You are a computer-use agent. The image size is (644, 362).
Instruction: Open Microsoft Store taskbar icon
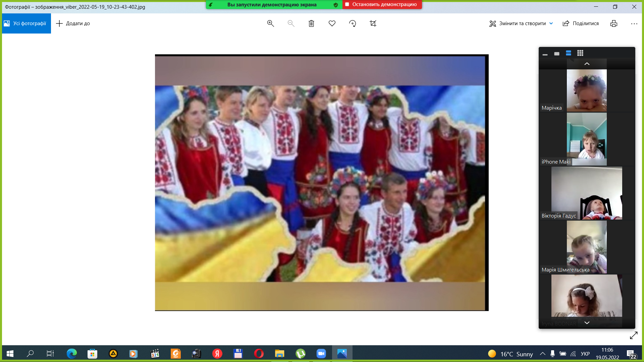coord(92,353)
